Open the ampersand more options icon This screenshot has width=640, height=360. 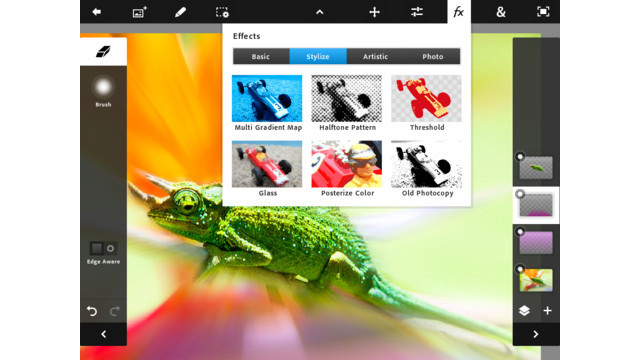[x=501, y=12]
